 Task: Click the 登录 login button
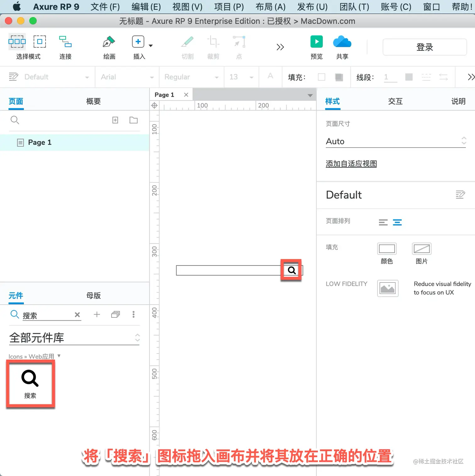tap(425, 47)
